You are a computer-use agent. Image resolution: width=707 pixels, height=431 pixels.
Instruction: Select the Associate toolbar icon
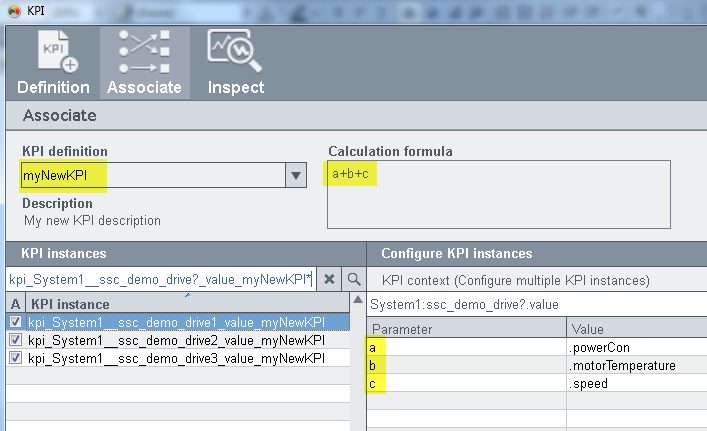click(x=144, y=62)
